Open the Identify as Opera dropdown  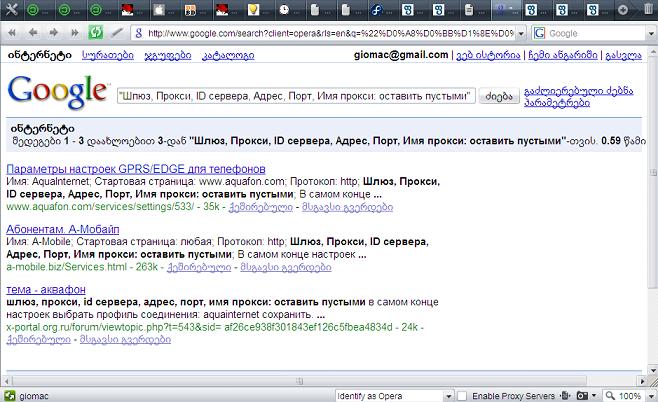tap(394, 396)
